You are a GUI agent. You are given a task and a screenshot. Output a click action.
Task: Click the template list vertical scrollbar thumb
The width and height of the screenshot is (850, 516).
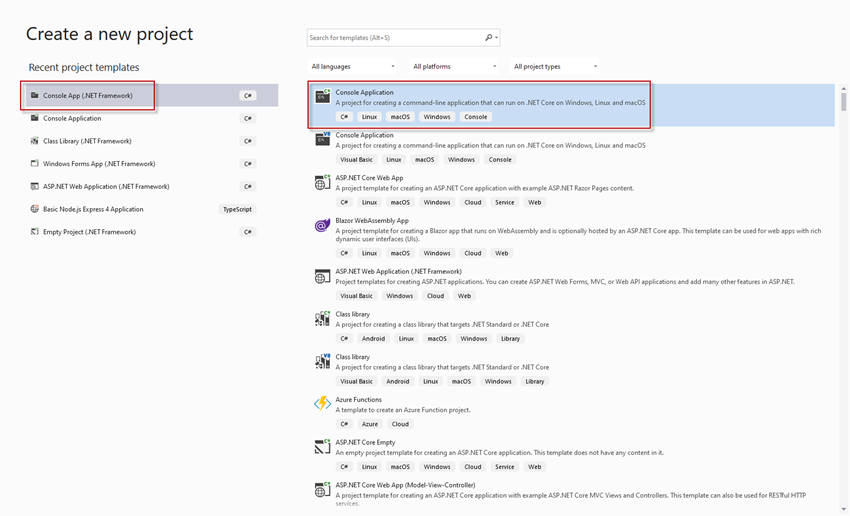coord(843,102)
